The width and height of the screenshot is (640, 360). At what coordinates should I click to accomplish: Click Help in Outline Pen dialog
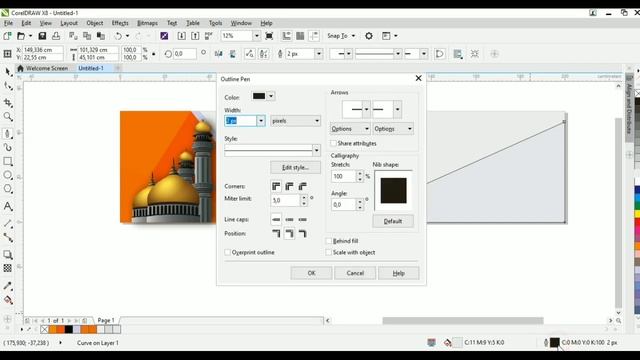coord(398,273)
